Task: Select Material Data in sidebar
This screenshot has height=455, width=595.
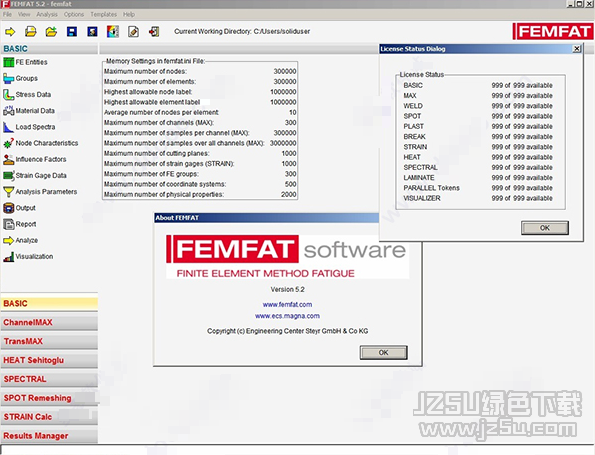Action: pyautogui.click(x=29, y=111)
